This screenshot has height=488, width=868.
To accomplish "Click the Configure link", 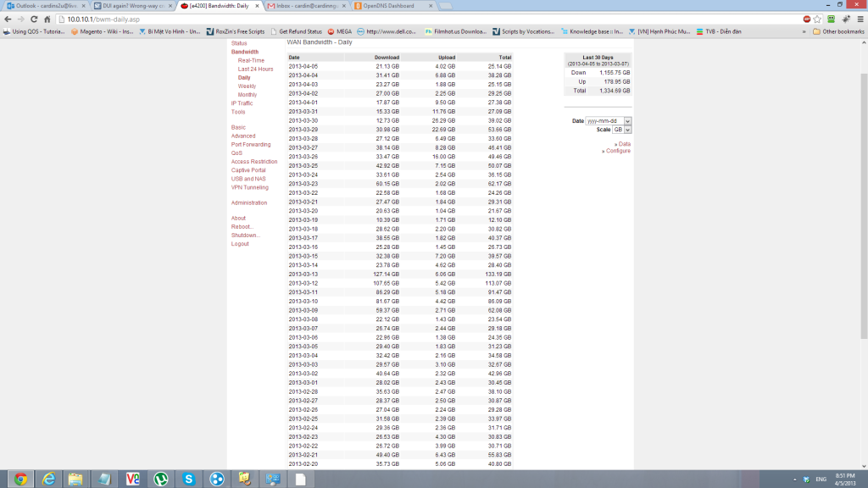I will pyautogui.click(x=617, y=151).
